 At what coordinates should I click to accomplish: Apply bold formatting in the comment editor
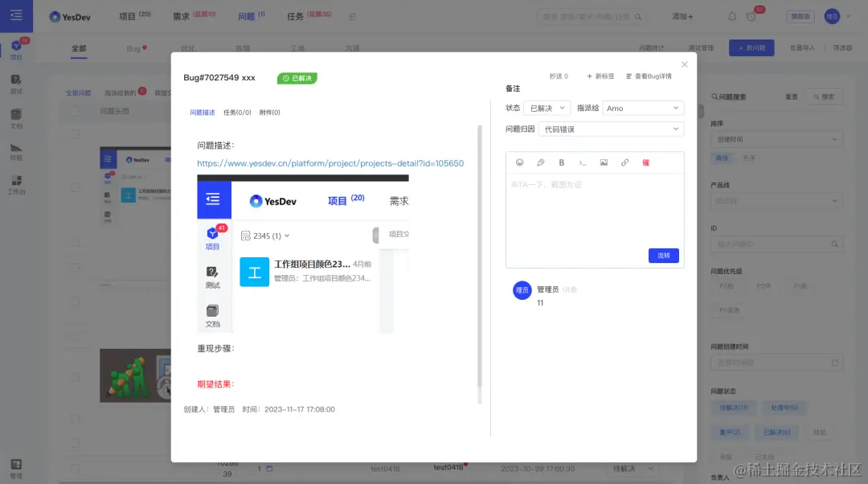(x=561, y=162)
